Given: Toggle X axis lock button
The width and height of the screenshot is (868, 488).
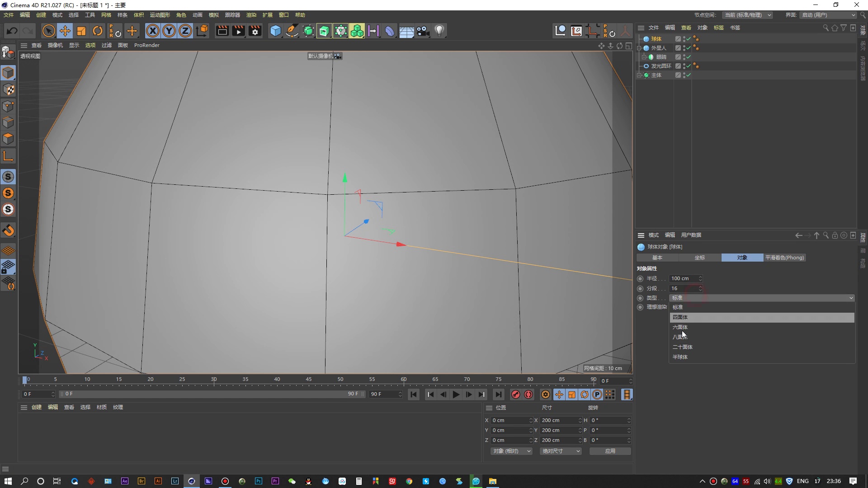Looking at the screenshot, I should (153, 31).
